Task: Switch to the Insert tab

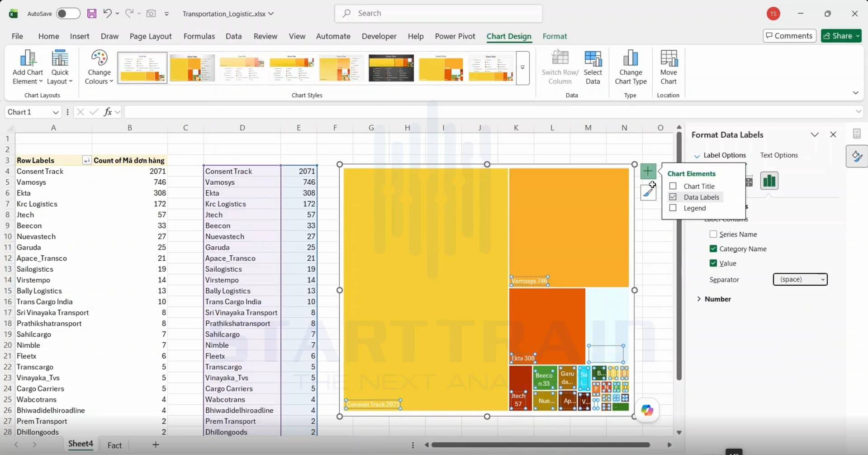Action: coord(80,36)
